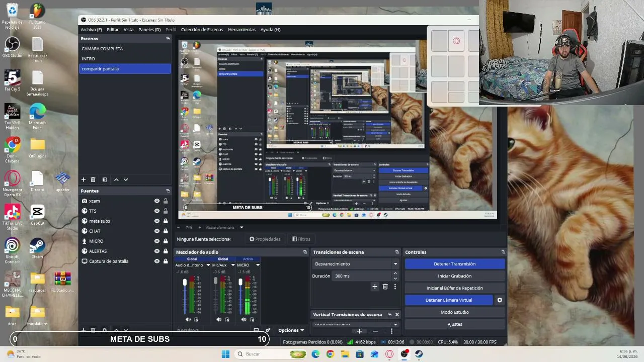Add a new scene transition
Screen dimensions: 644x362
click(x=375, y=287)
